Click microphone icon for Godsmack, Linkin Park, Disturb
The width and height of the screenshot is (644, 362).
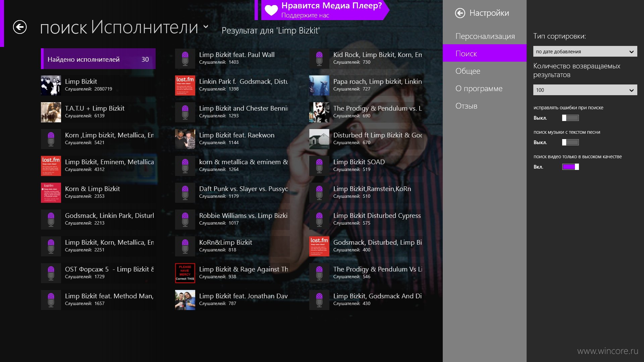(51, 220)
